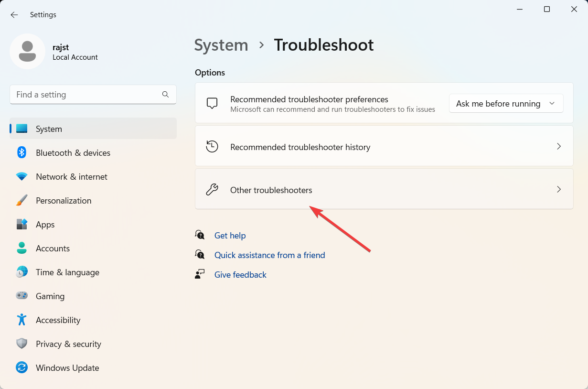Image resolution: width=588 pixels, height=389 pixels.
Task: Click the Local Account label
Action: click(x=75, y=57)
